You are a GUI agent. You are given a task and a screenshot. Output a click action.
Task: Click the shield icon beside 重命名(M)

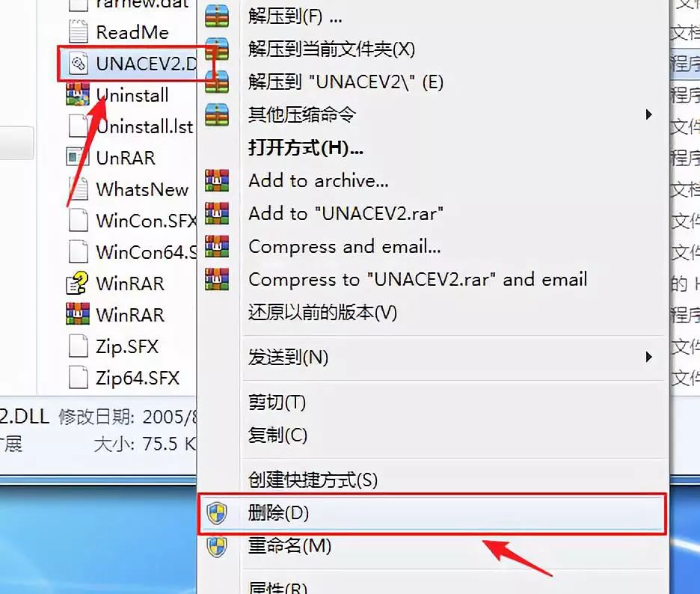(x=217, y=546)
